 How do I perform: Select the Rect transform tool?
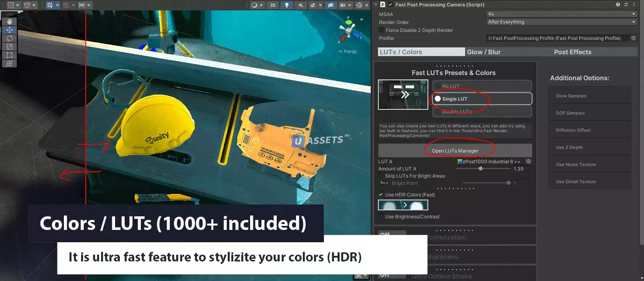tap(10, 55)
